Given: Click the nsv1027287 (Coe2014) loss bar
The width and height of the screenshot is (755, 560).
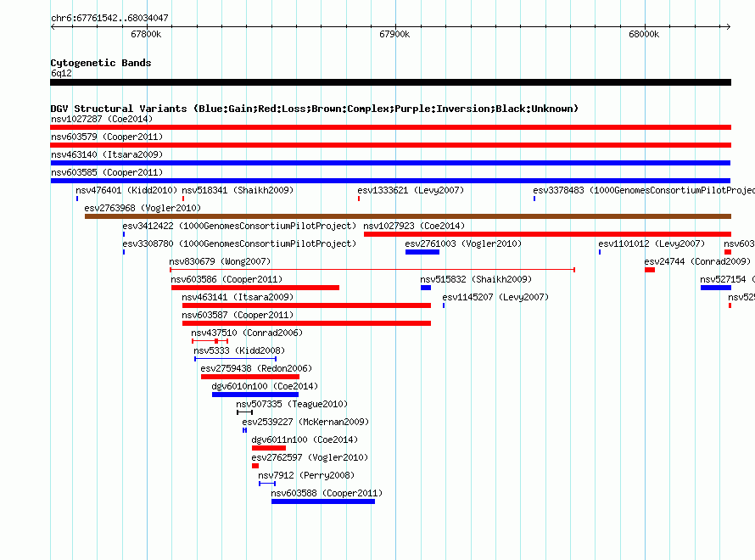Looking at the screenshot, I should [x=390, y=127].
